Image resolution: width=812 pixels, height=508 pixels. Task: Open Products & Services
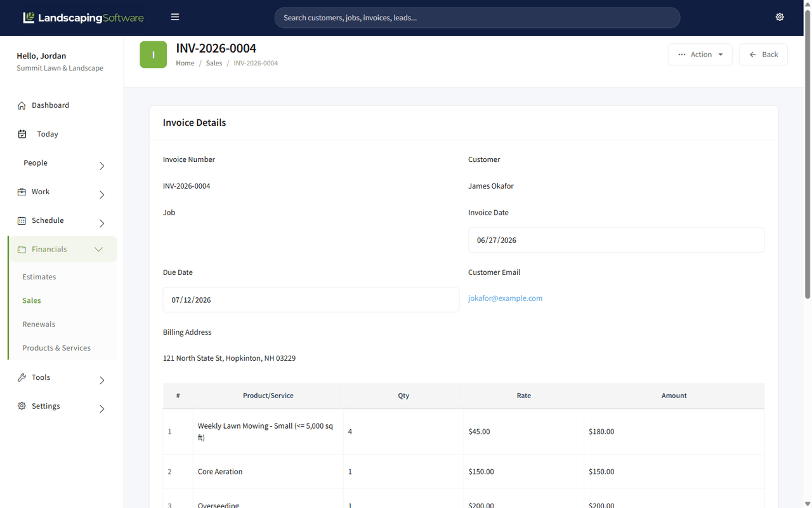(56, 348)
